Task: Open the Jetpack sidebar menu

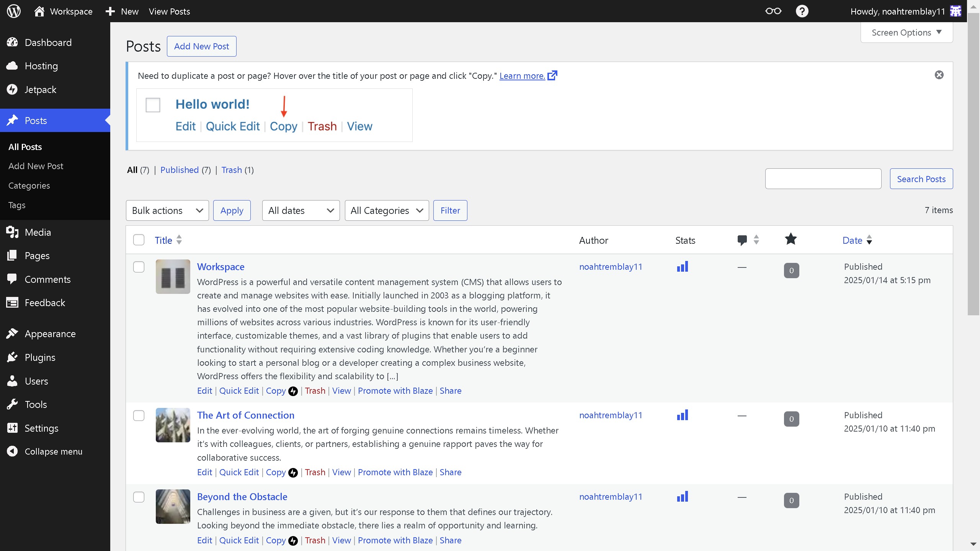Action: point(40,90)
